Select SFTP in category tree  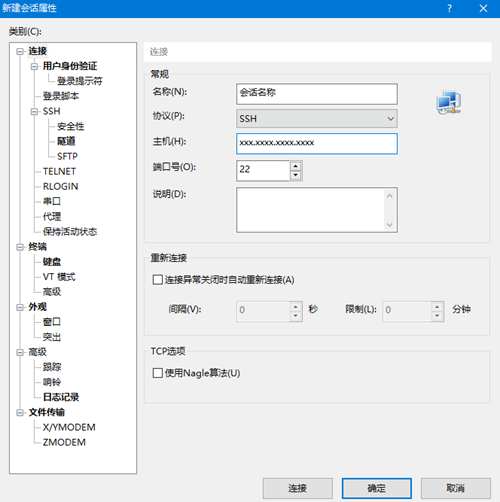pyautogui.click(x=67, y=156)
